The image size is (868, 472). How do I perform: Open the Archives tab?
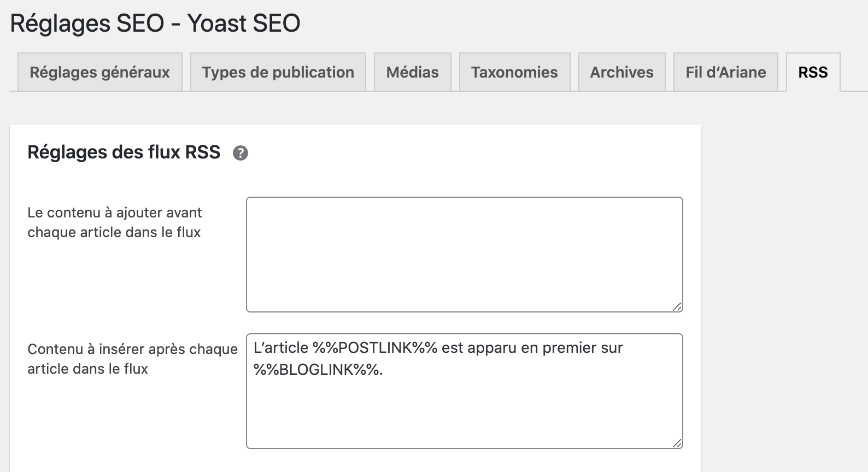[x=621, y=72]
